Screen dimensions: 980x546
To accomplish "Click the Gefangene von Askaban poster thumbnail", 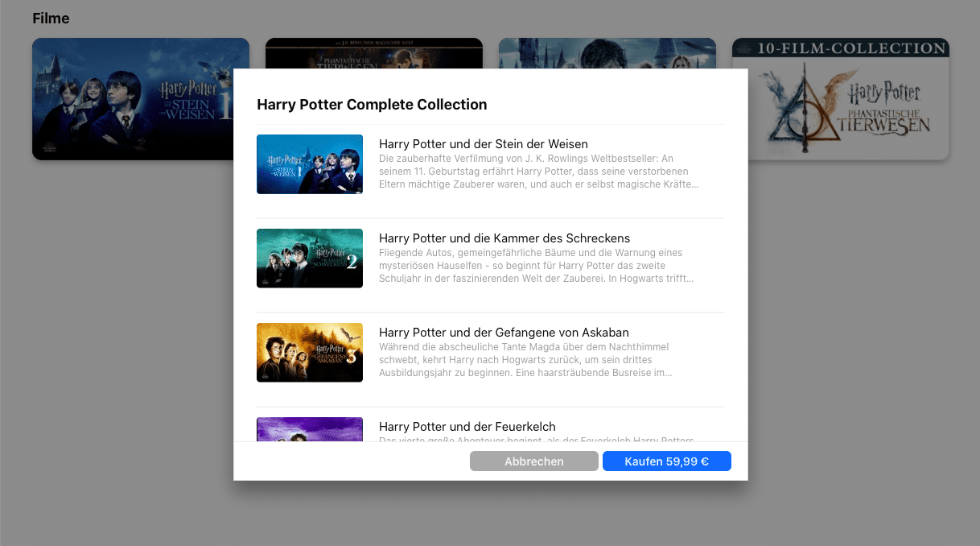I will click(310, 353).
